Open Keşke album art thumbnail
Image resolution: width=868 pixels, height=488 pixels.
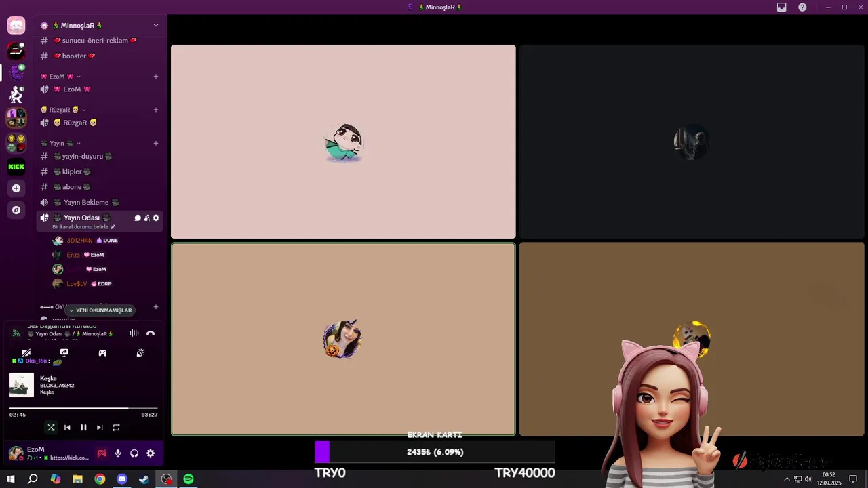(x=22, y=385)
